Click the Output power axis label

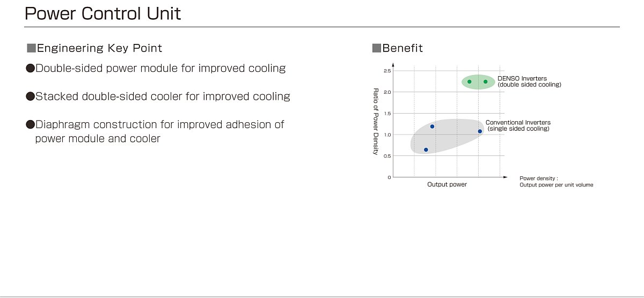[447, 184]
